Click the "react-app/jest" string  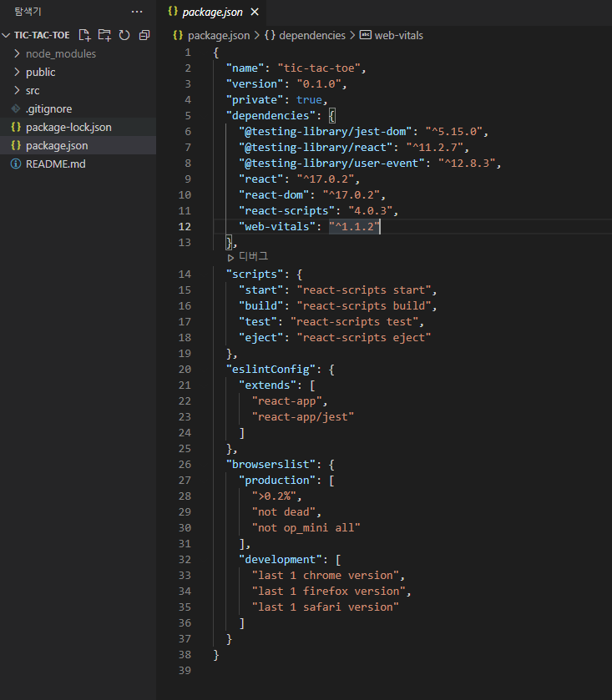coord(303,417)
